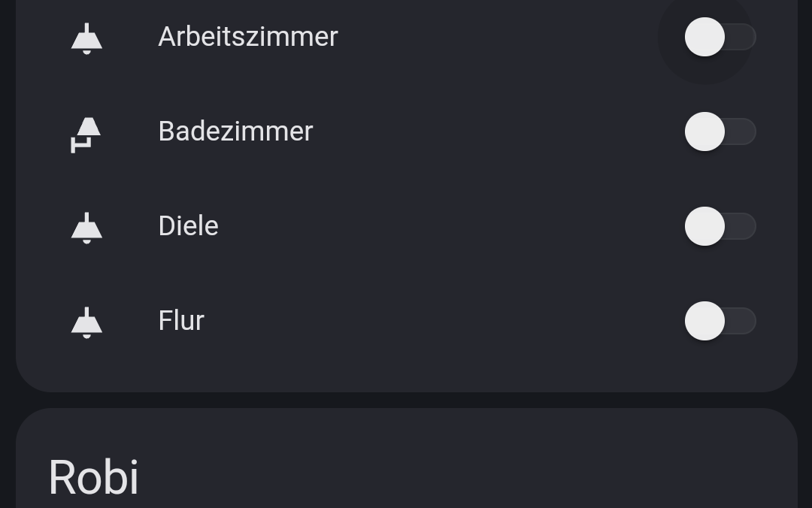Click the empty space below the Flur row
This screenshot has width=812, height=508.
click(x=406, y=368)
